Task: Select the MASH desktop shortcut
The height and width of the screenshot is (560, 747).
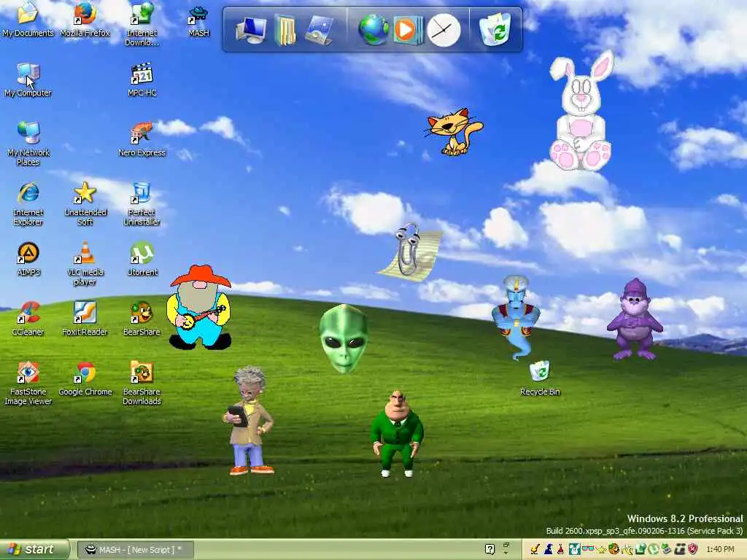Action: (198, 21)
